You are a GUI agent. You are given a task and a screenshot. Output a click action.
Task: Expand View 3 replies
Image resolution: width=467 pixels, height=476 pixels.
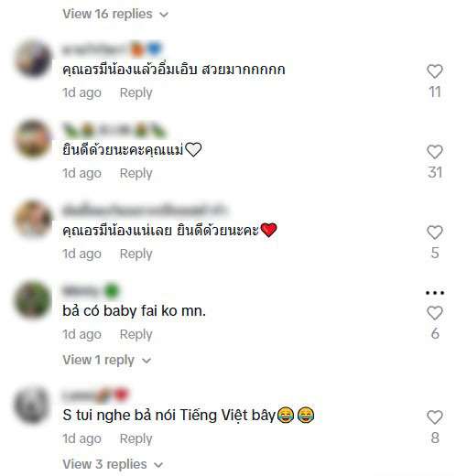(113, 464)
